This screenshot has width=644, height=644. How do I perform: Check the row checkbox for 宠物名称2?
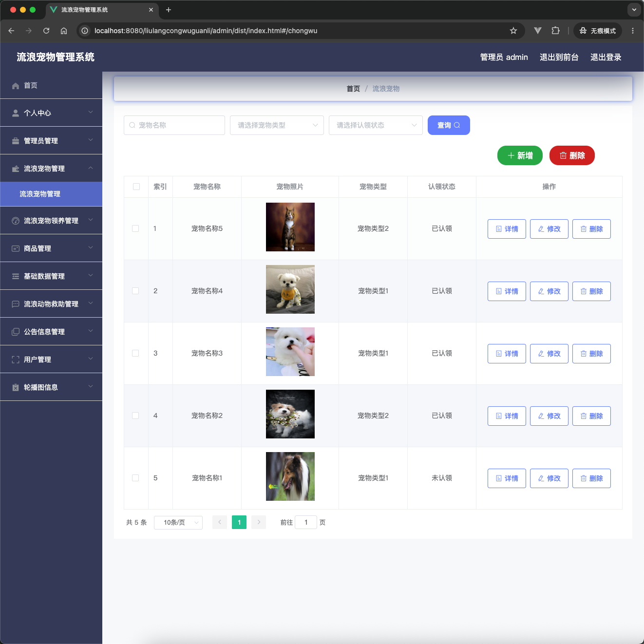click(135, 416)
